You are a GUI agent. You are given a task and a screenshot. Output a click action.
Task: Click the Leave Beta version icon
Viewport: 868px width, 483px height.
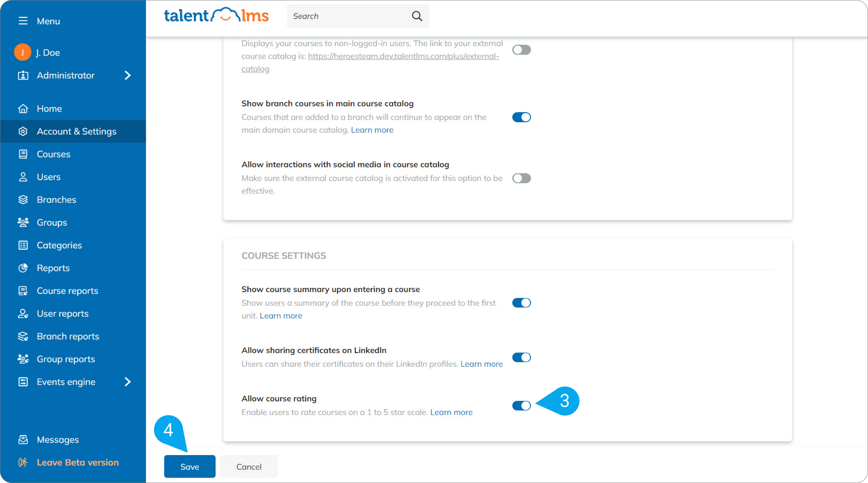tap(23, 462)
